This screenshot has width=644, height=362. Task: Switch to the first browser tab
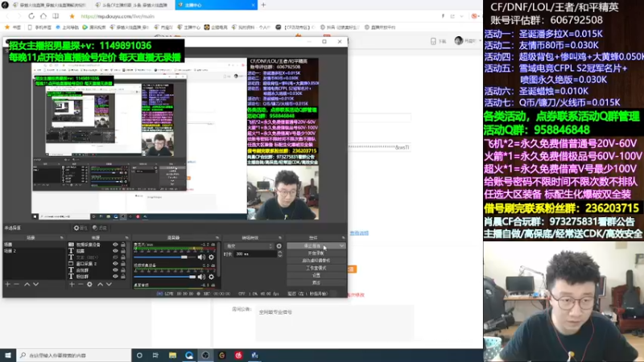[49, 5]
